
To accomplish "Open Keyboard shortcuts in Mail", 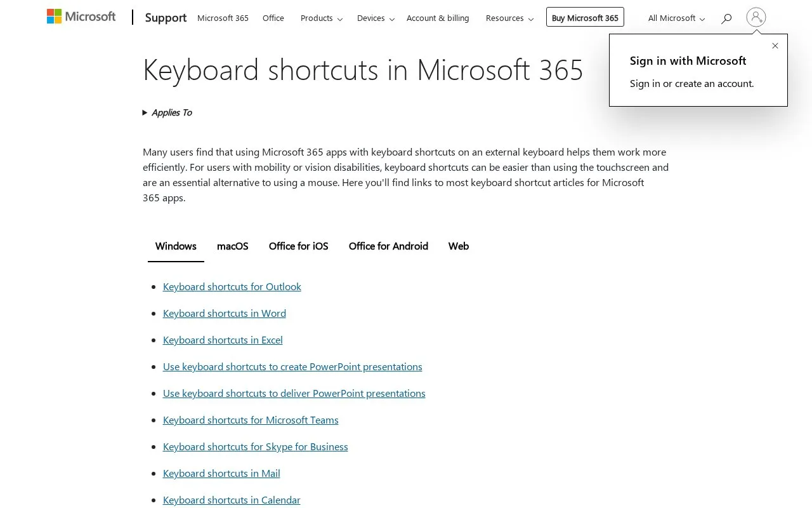I will [x=221, y=473].
